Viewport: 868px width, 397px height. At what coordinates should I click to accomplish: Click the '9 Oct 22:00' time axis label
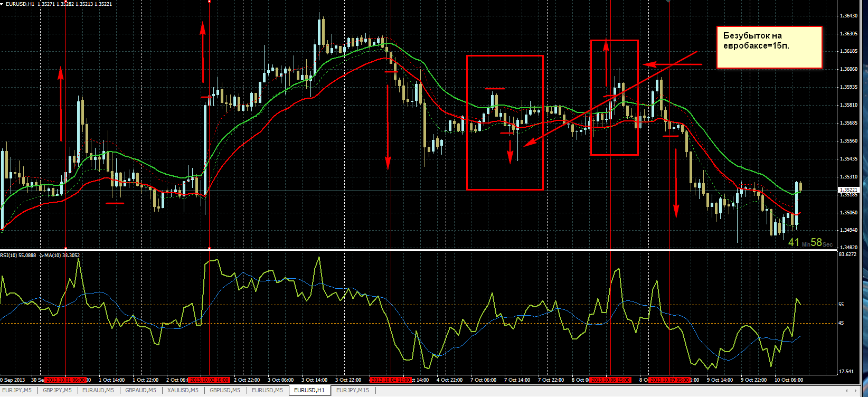pos(754,380)
